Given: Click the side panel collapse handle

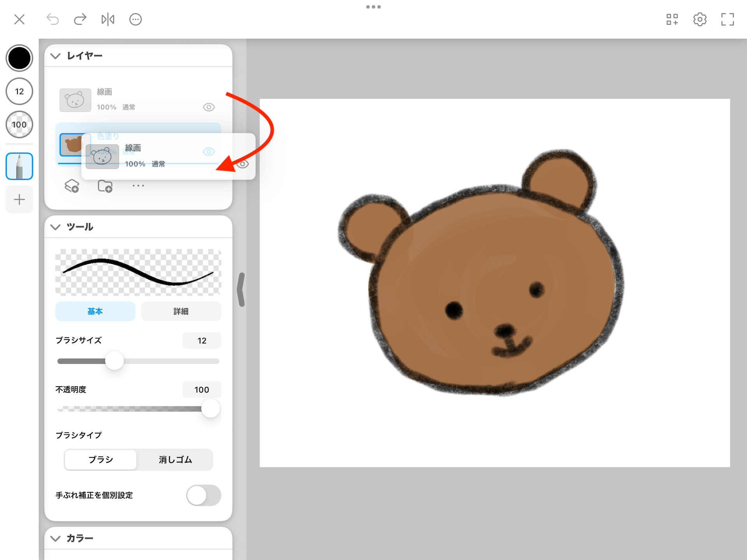Looking at the screenshot, I should (x=241, y=290).
